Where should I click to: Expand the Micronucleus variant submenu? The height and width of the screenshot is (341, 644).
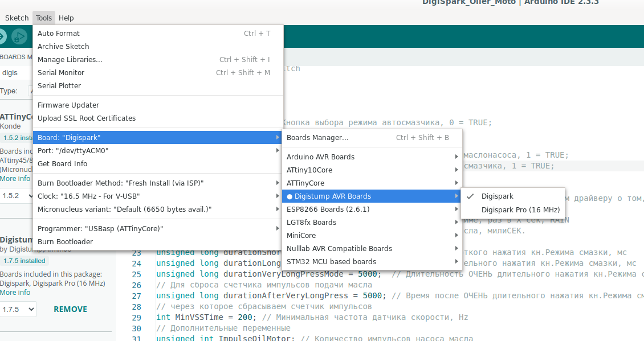pyautogui.click(x=158, y=209)
